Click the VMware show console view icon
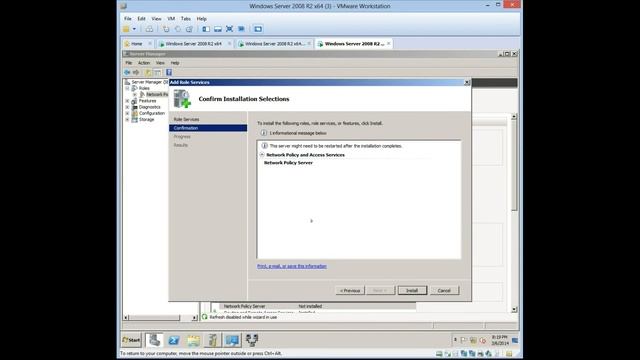This screenshot has width=640, height=360. click(x=206, y=29)
